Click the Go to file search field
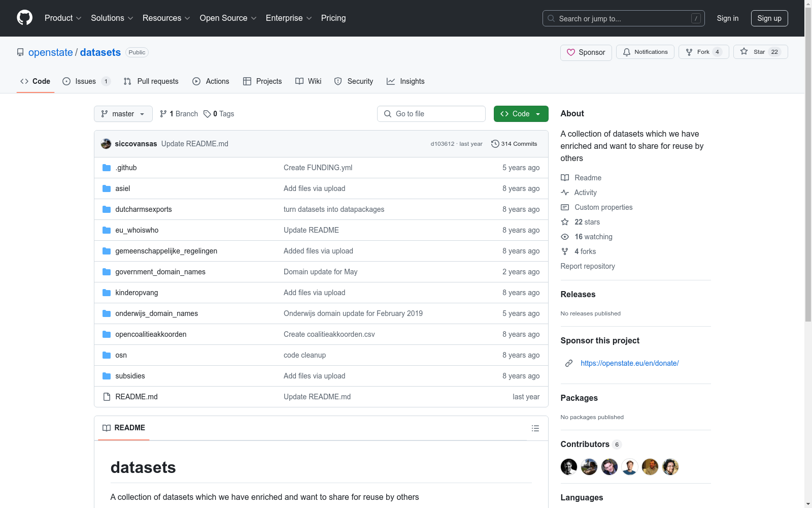The image size is (812, 508). pos(431,114)
